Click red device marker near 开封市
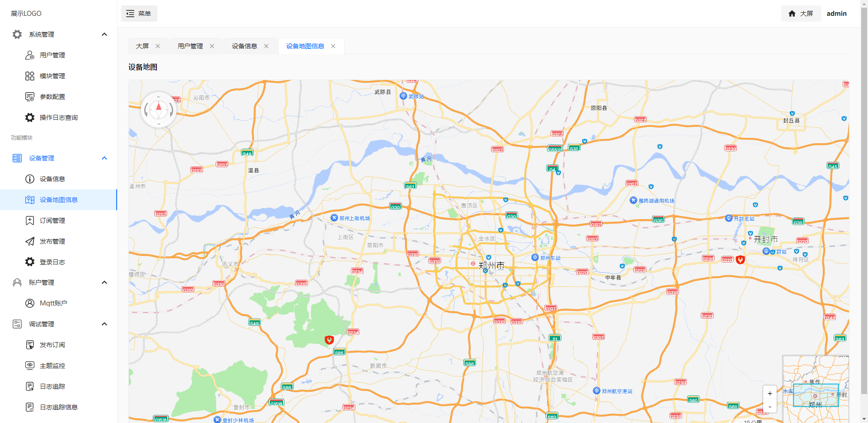 (x=740, y=259)
